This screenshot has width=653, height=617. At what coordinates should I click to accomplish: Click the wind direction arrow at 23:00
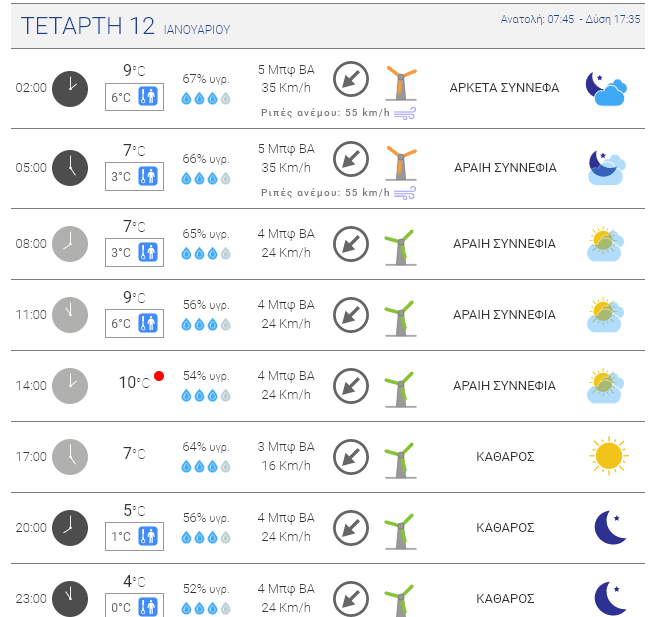(351, 598)
